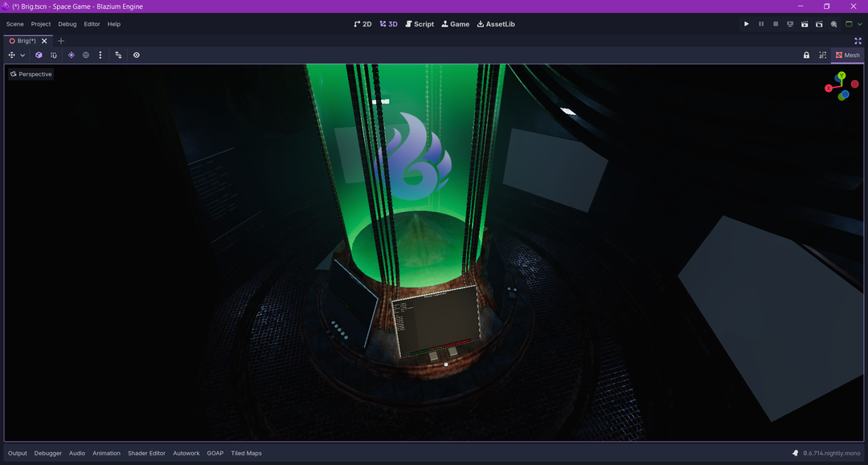Open the AssetLib workspace

click(x=496, y=24)
